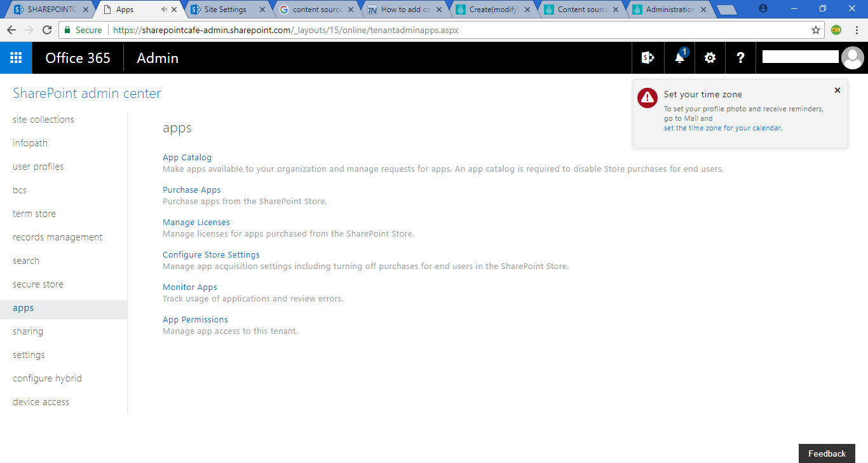Dismiss the Set your time zone notification

click(837, 90)
